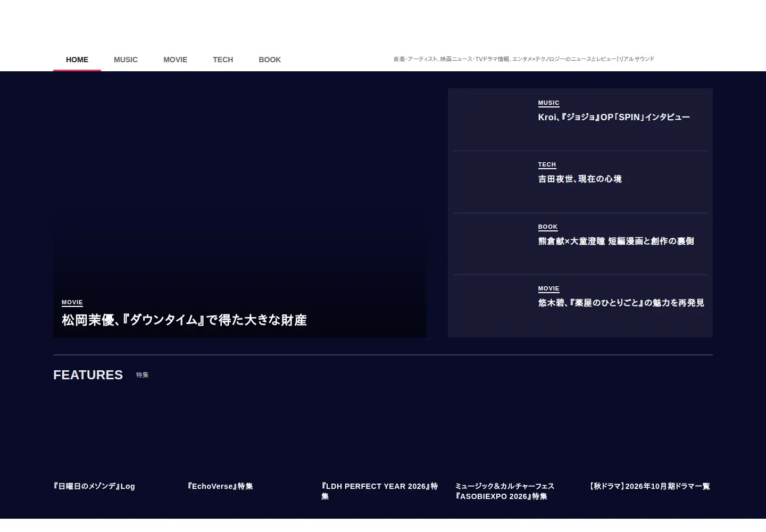The height and width of the screenshot is (532, 766).
Task: Open the 『LDH PERFECT YEAR 2026』特集 feature
Action: pos(380,491)
